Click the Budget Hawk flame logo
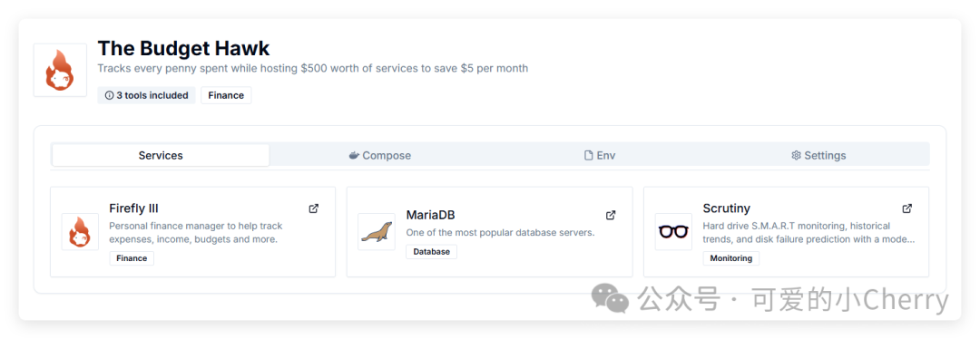The image size is (980, 339). click(x=60, y=70)
